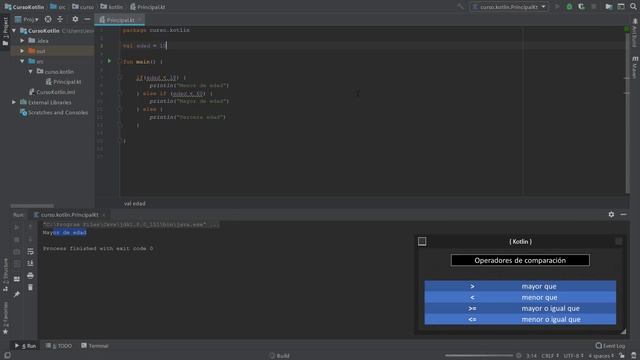The image size is (640, 360).
Task: Click the Stop icon in the top toolbar
Action: coord(594,7)
